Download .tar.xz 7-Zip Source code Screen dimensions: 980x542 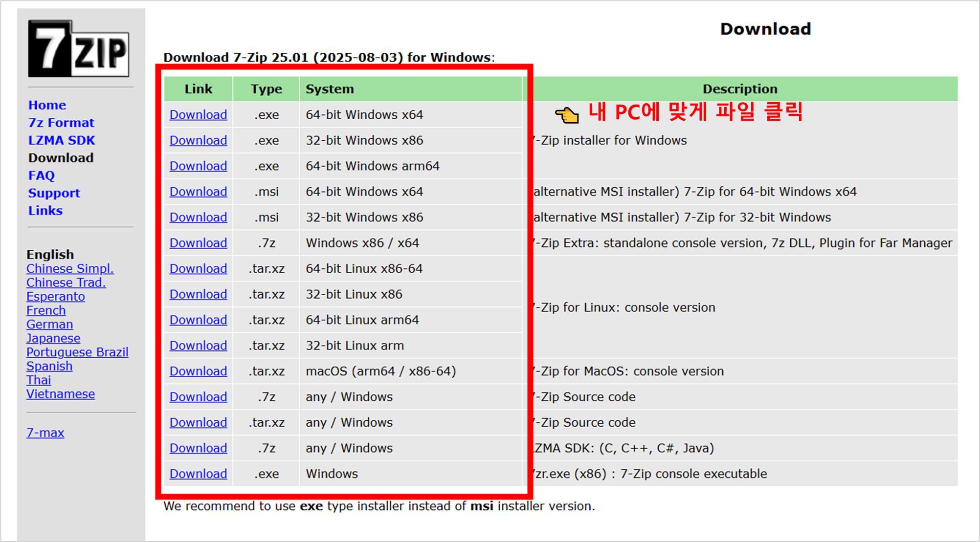[198, 423]
